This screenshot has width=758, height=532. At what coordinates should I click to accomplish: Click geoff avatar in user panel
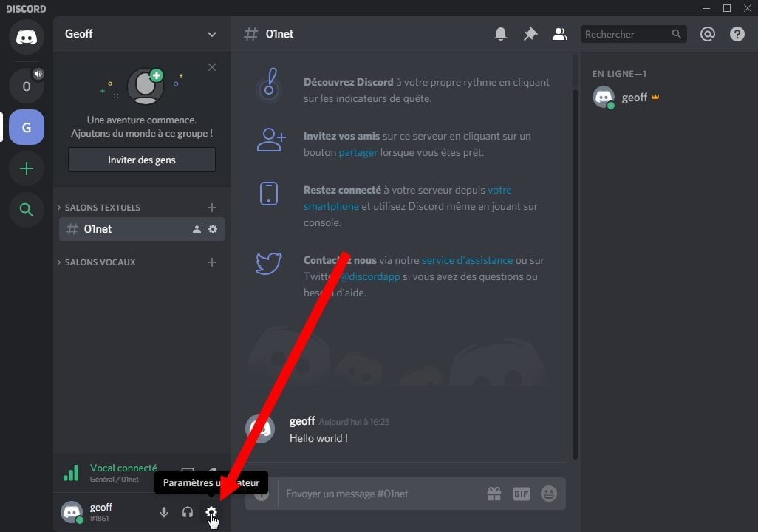point(72,512)
